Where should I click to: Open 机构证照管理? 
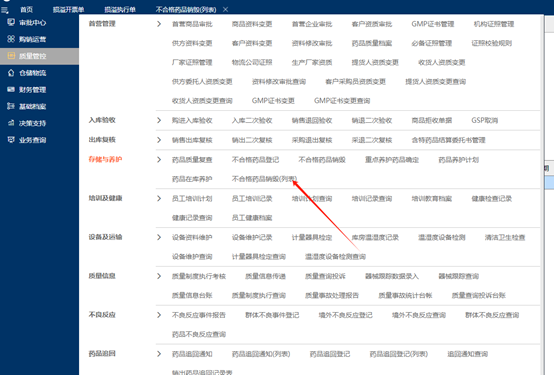494,24
